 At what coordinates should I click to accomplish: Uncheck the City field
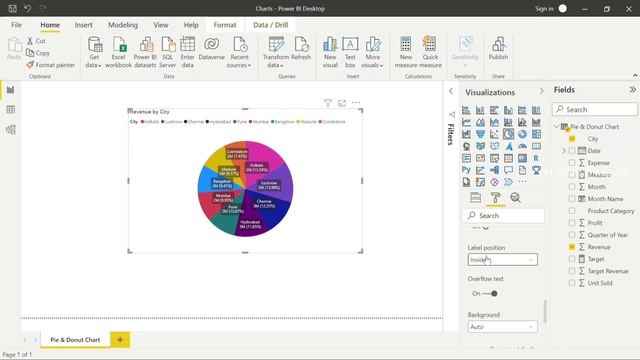[x=572, y=139]
